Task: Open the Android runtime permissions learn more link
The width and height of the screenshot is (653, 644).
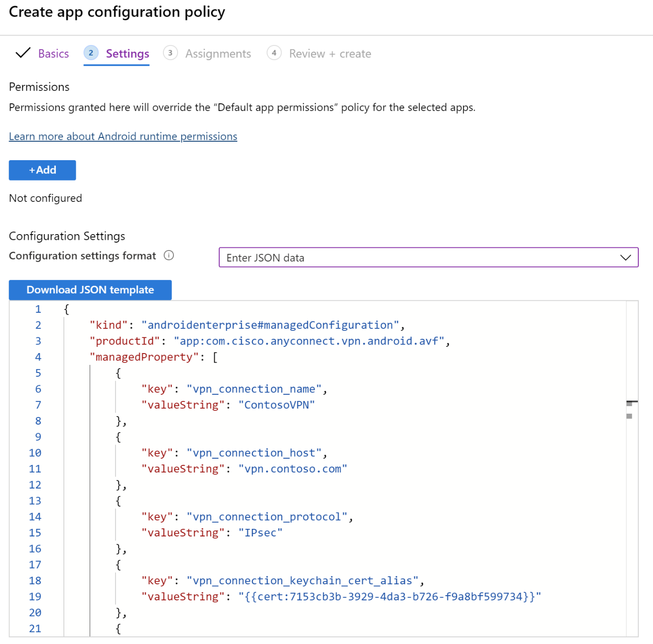Action: tap(123, 136)
